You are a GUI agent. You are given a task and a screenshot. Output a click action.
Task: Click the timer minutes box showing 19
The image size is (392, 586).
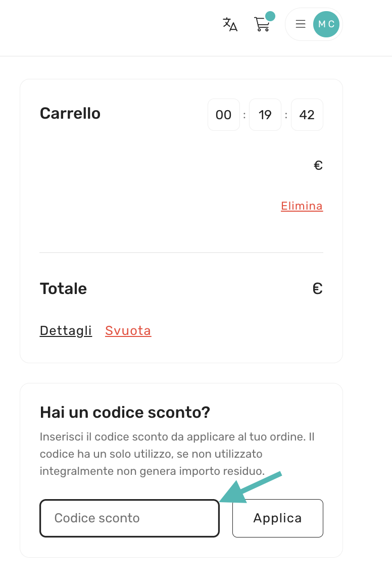click(265, 115)
